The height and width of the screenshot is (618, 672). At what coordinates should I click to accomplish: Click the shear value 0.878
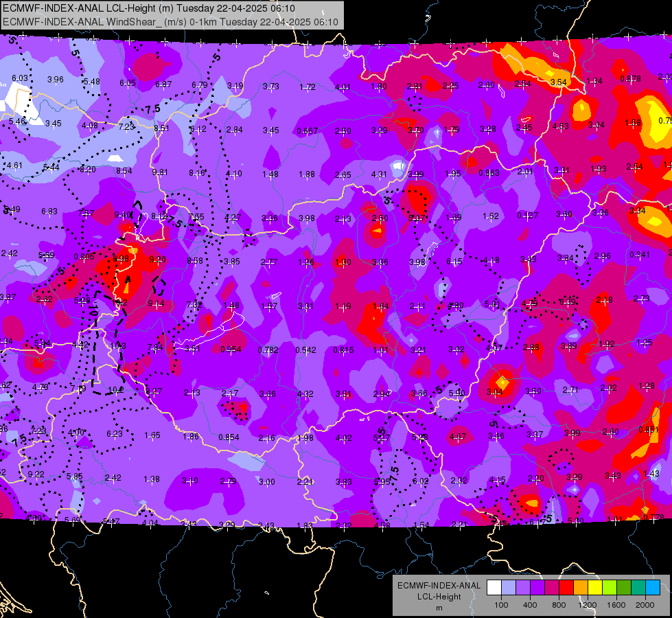(630, 78)
